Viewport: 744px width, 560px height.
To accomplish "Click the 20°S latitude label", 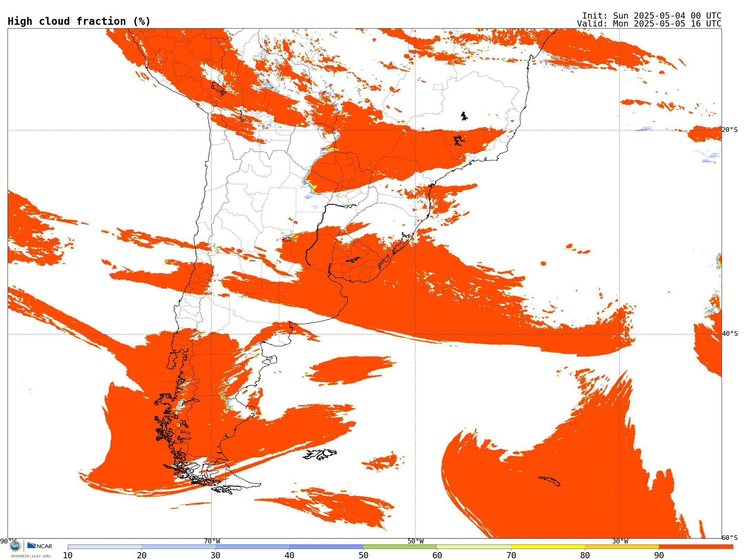I will tap(730, 130).
